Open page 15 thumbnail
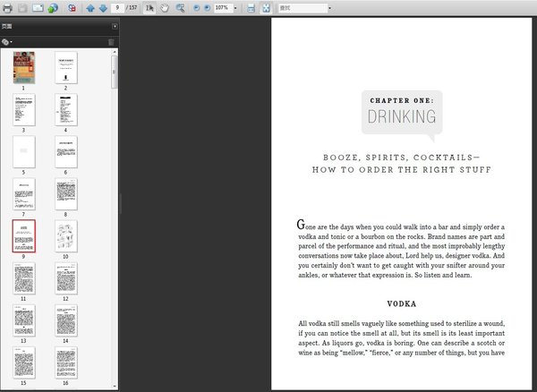 tap(24, 362)
